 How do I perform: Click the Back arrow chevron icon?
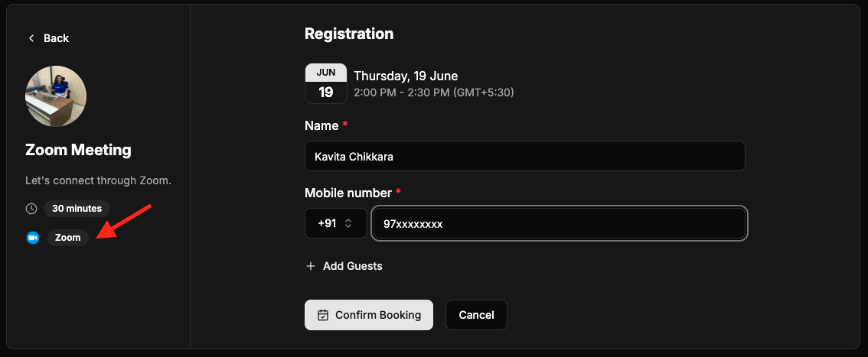click(x=31, y=38)
